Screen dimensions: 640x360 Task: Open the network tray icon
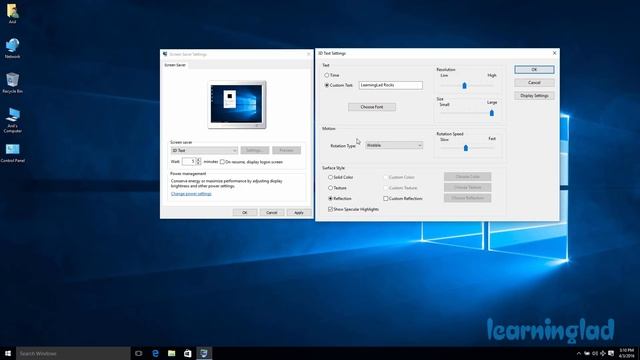(x=603, y=353)
